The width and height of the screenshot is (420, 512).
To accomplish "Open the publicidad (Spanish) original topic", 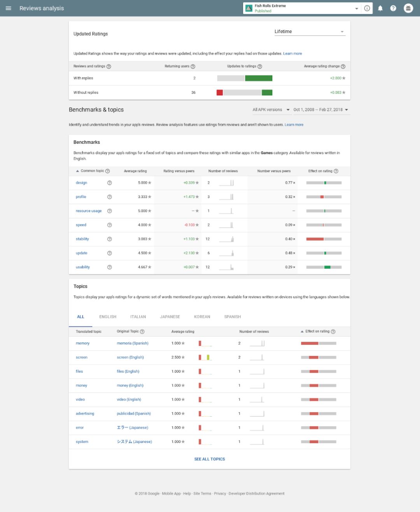I will tap(134, 414).
